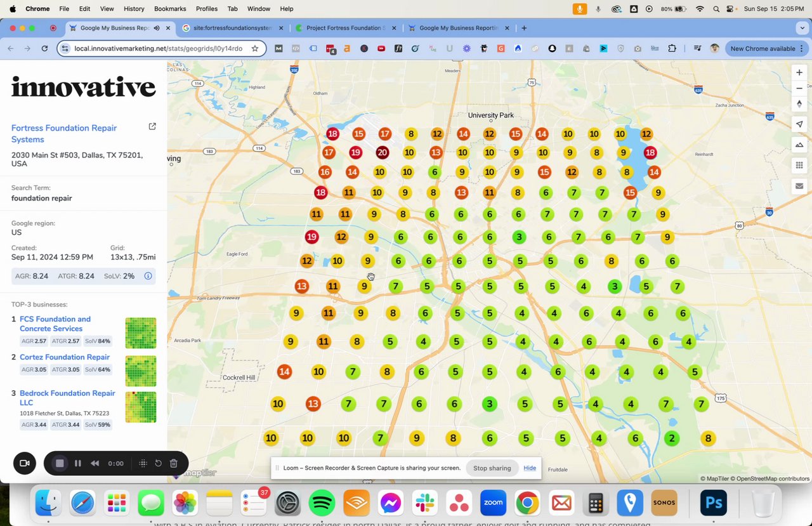Open the Chrome profile avatar
812x526 pixels.
pyautogui.click(x=715, y=48)
